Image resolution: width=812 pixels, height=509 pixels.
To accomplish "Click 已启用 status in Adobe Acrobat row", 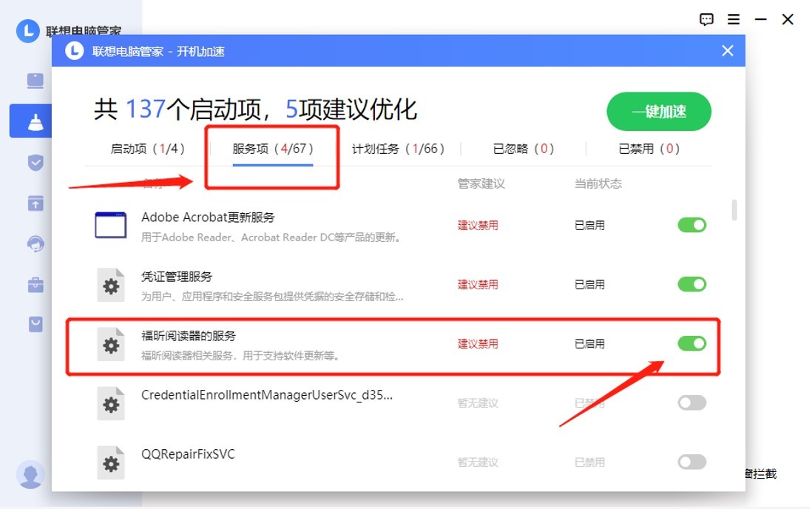I will click(x=589, y=226).
